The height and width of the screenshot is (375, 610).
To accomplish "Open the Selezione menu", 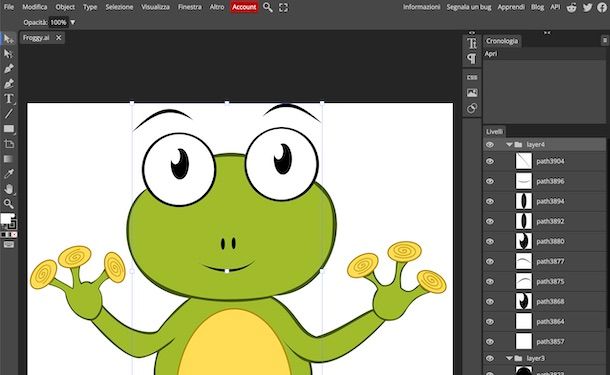I will [x=119, y=7].
